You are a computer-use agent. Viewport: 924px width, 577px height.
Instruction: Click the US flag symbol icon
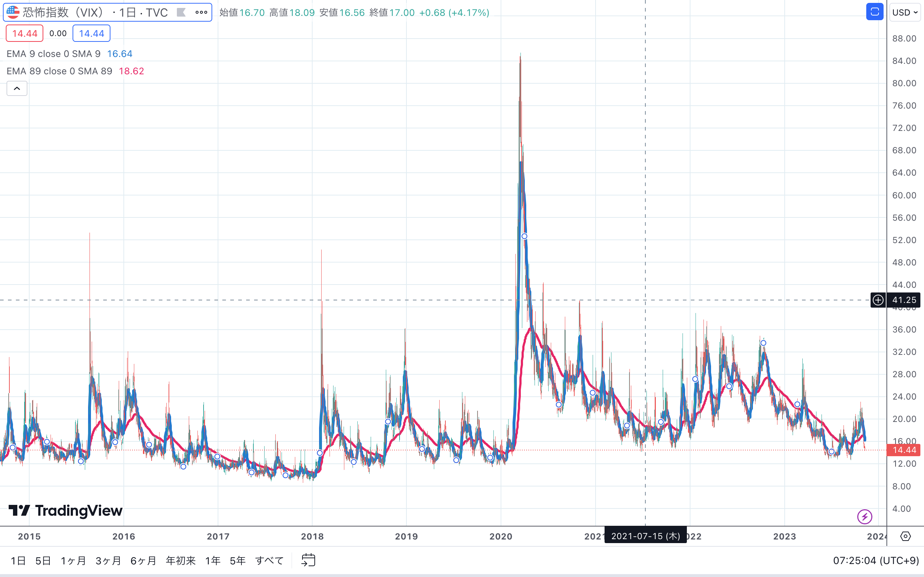[x=13, y=12]
